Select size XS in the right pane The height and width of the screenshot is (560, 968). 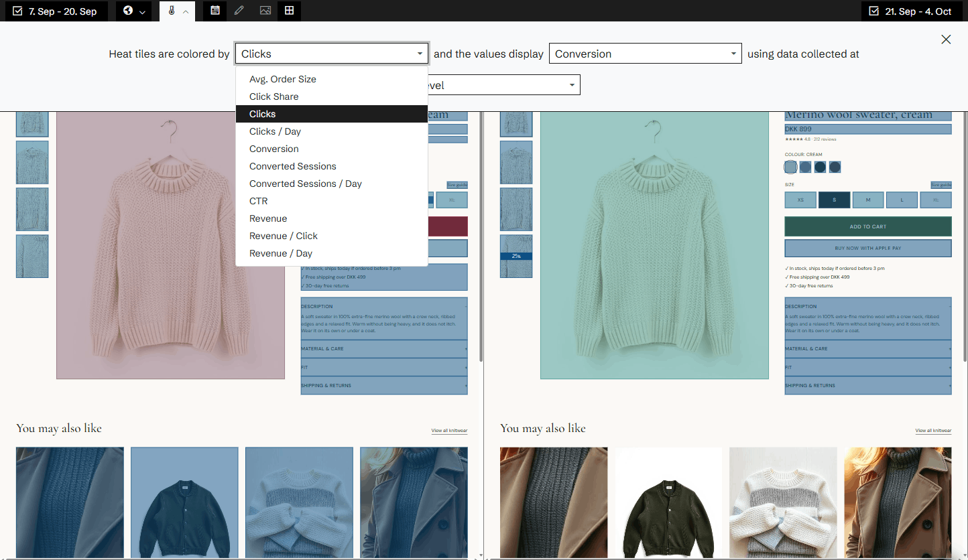pos(800,200)
